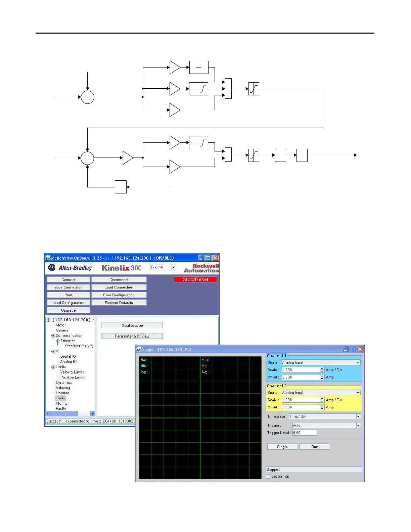Select Homing in the tree
Viewport: 411px width, 532px height.
pos(62,393)
